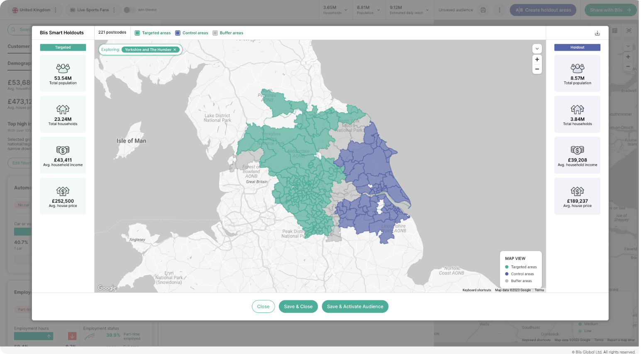Click Lake District National Park label
Screen dimensions: 644x354
click(217, 118)
